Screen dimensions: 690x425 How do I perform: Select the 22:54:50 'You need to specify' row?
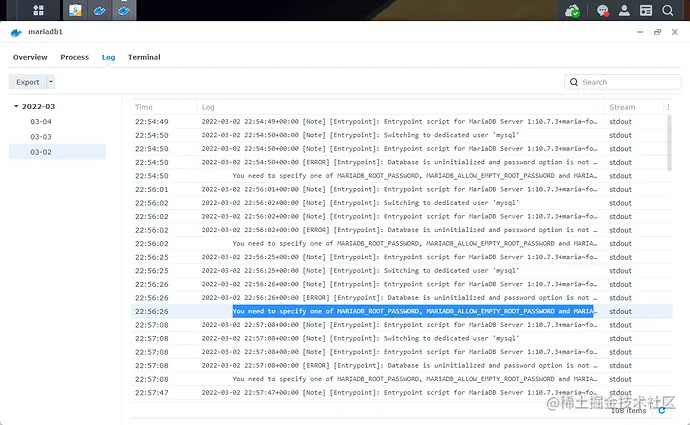(401, 176)
